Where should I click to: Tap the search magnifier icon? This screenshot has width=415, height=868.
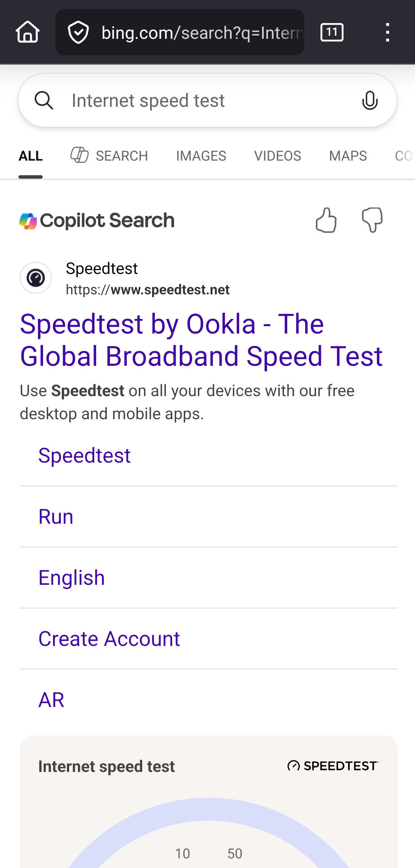[44, 101]
